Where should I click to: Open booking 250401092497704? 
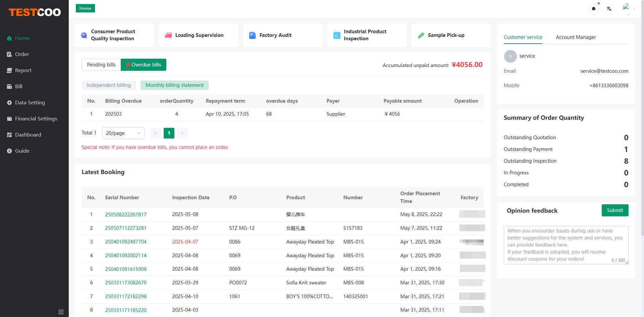pyautogui.click(x=126, y=242)
